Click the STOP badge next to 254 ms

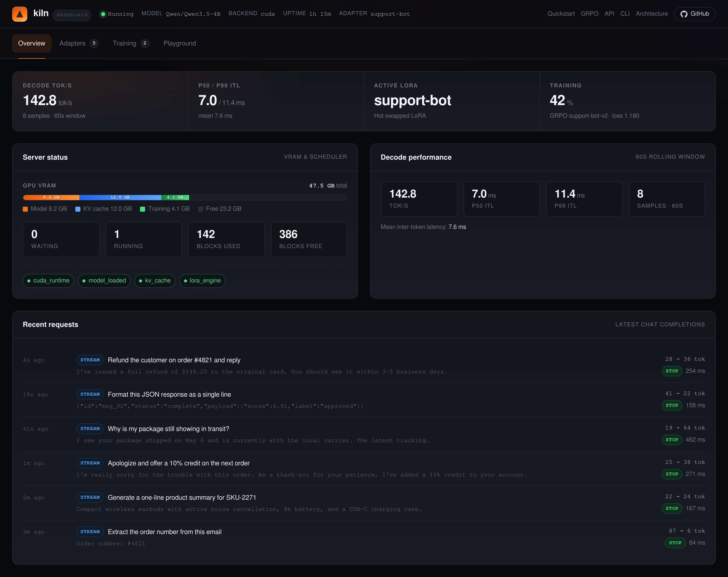pos(672,371)
